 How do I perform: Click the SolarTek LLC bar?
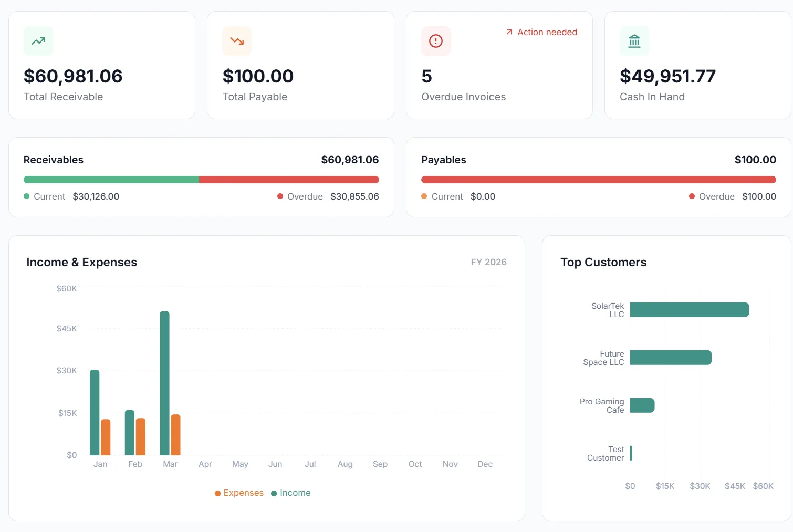tap(690, 310)
